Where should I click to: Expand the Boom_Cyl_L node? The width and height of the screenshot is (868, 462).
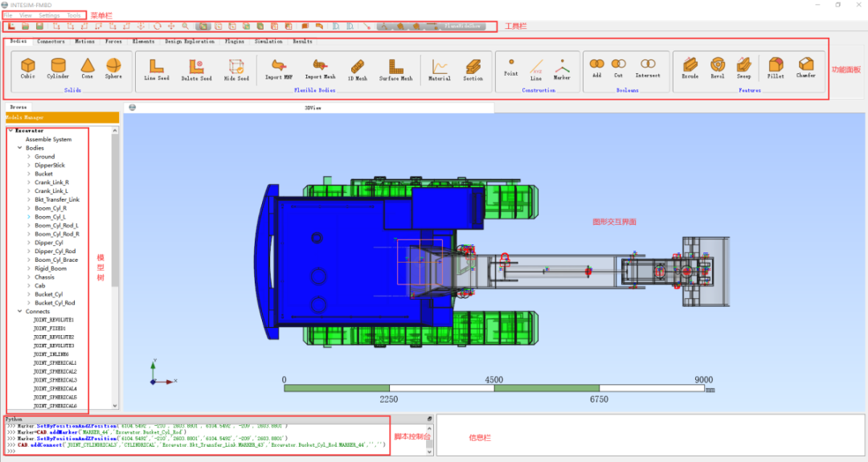(x=29, y=217)
